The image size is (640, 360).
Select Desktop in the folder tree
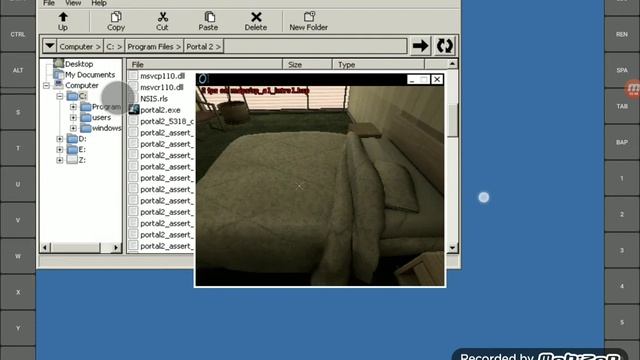(x=79, y=64)
